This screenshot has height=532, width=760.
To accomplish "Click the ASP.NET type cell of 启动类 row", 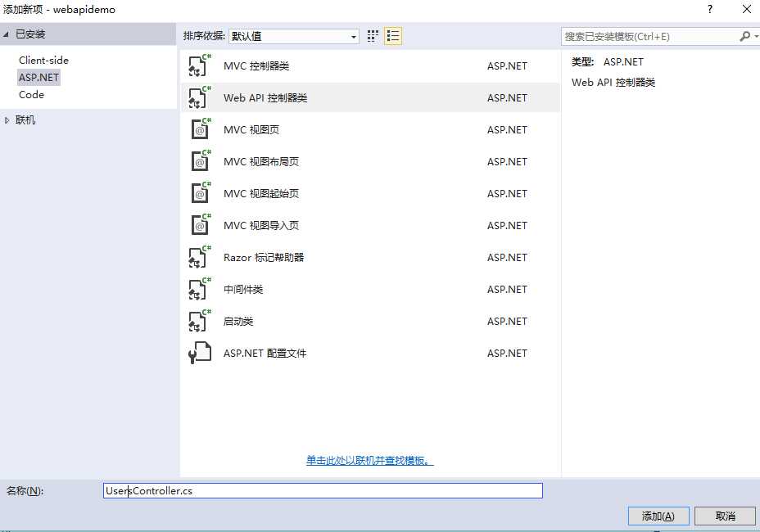I will [x=507, y=321].
